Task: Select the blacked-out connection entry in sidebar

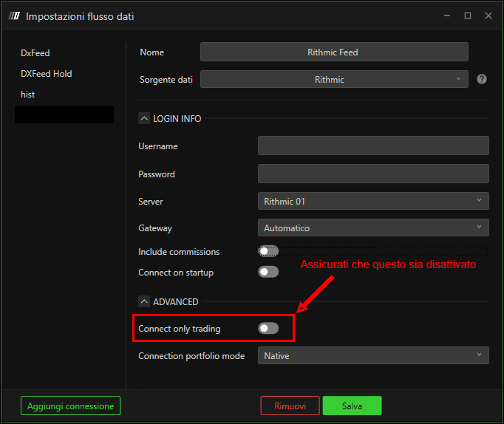Action: click(x=64, y=114)
